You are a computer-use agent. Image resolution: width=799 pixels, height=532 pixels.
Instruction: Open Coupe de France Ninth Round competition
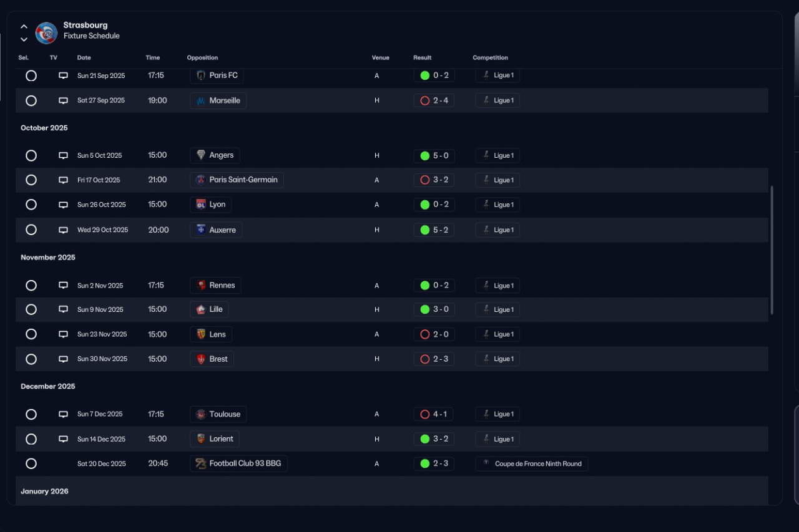532,464
